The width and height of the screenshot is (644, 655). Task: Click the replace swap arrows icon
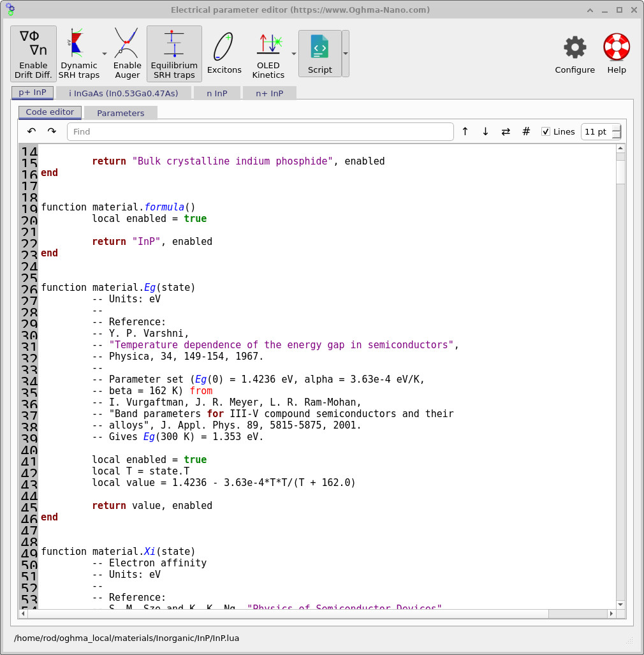point(506,131)
